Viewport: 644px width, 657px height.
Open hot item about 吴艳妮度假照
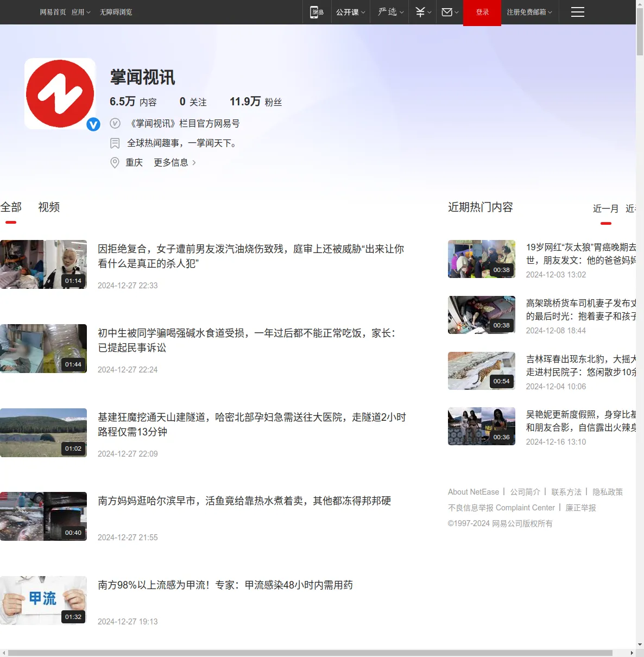coord(581,421)
